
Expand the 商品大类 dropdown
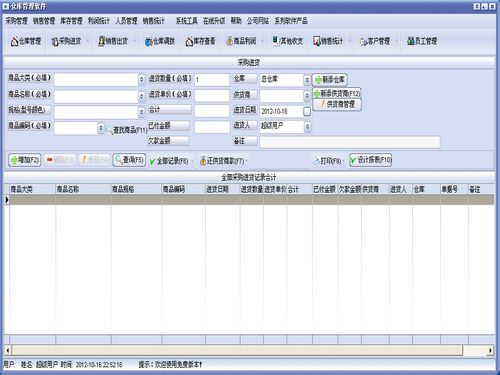click(x=141, y=79)
